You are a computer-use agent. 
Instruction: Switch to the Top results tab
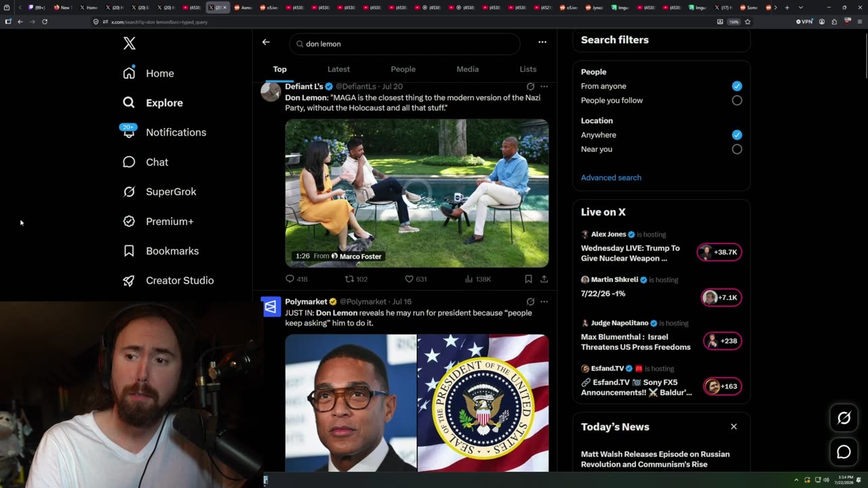coord(280,69)
